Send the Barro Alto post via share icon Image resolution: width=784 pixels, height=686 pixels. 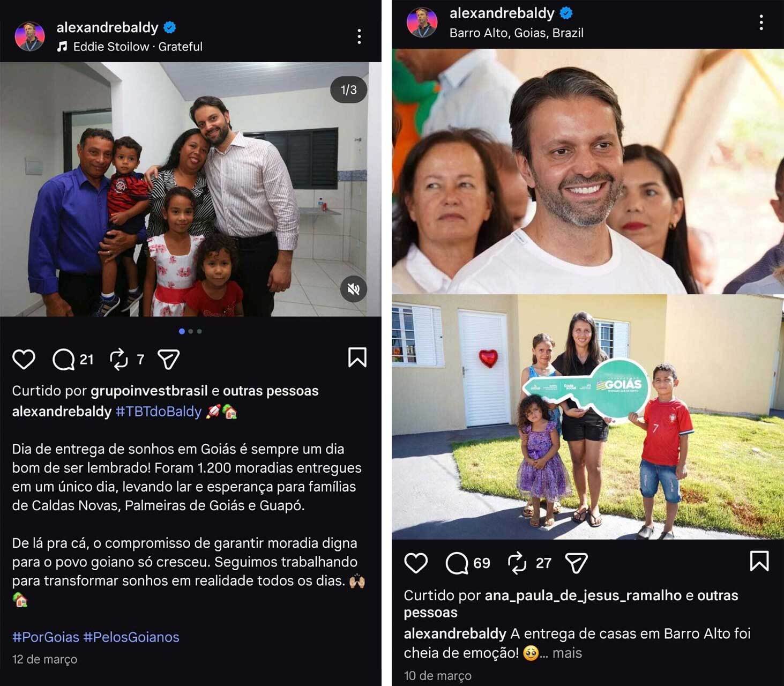pyautogui.click(x=577, y=563)
